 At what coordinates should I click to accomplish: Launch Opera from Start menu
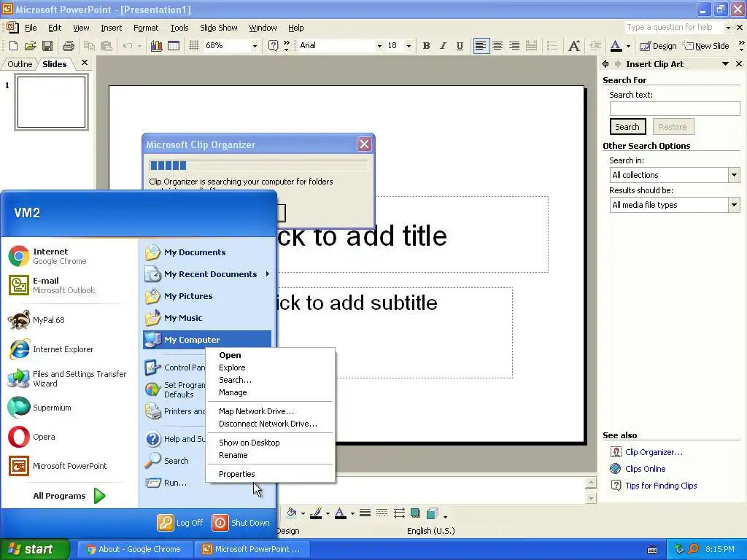(71, 437)
